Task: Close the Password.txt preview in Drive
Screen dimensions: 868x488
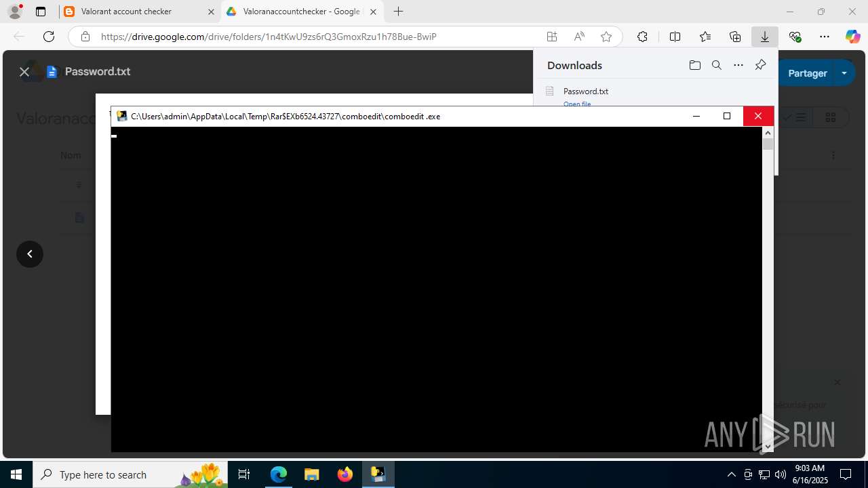Action: [x=24, y=72]
